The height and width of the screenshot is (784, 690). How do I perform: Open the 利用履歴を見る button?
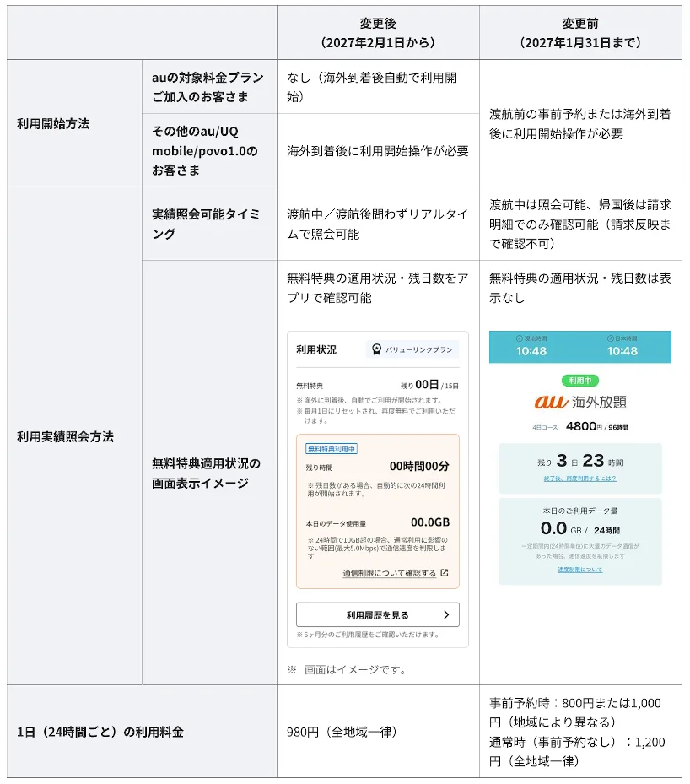(378, 615)
